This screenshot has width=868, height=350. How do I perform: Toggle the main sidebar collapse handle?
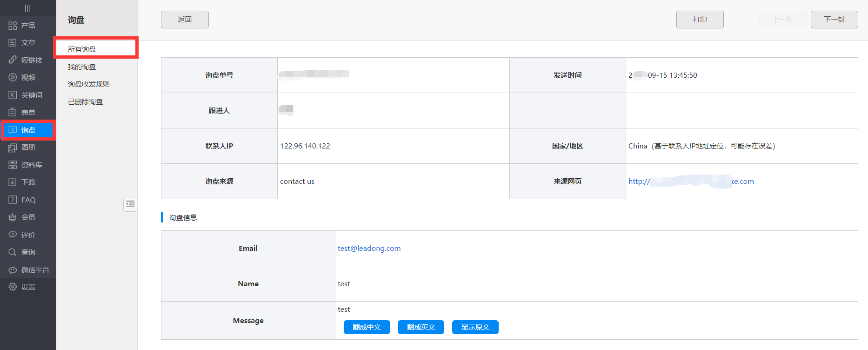pos(27,8)
